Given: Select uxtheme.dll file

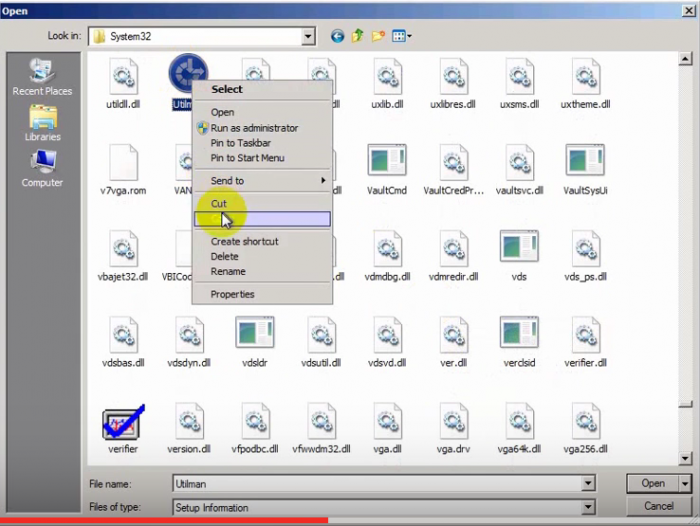Looking at the screenshot, I should pos(585,84).
